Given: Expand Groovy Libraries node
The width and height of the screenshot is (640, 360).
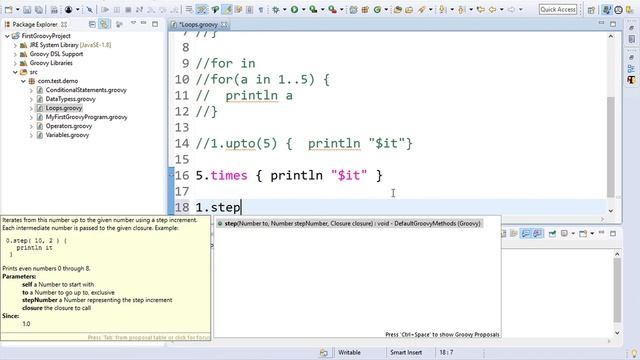Looking at the screenshot, I should (16, 63).
